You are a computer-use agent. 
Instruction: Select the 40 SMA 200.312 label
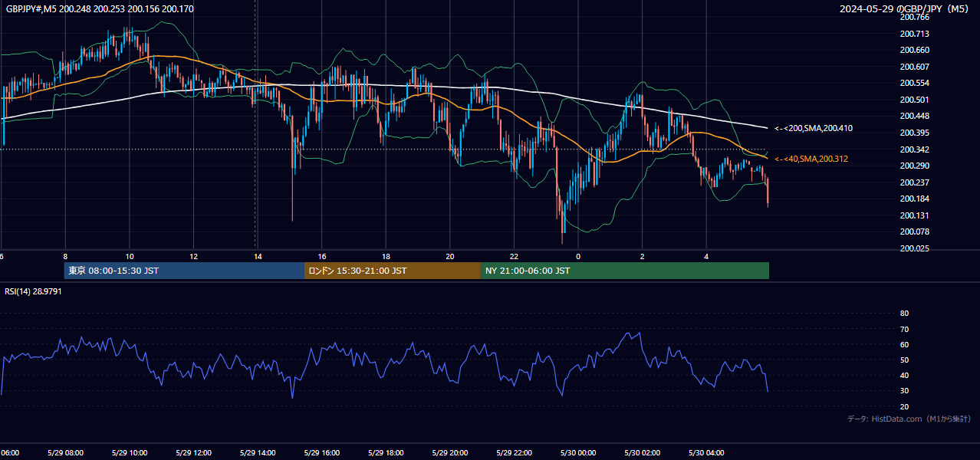811,159
